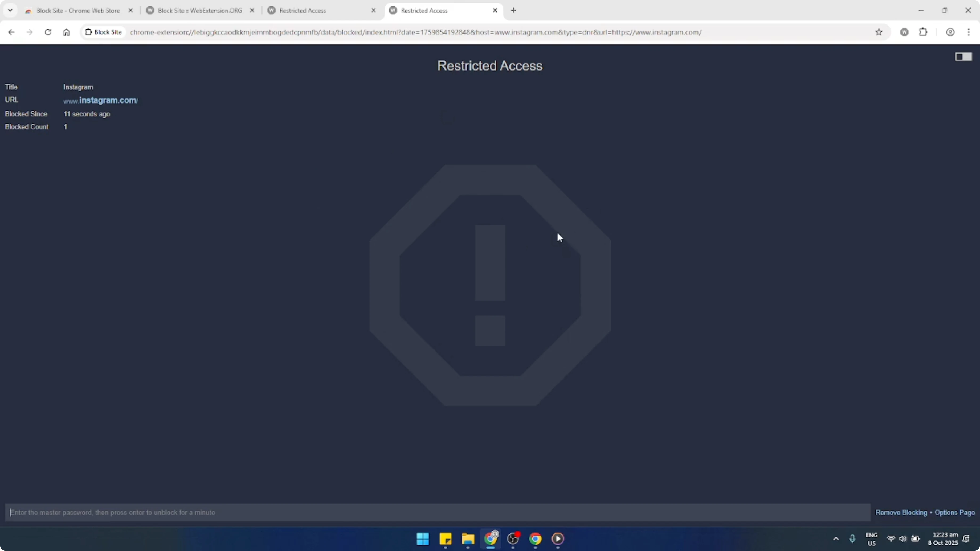980x551 pixels.
Task: Switch to Block Site :: WebExtension.ORG tab
Action: coord(200,11)
